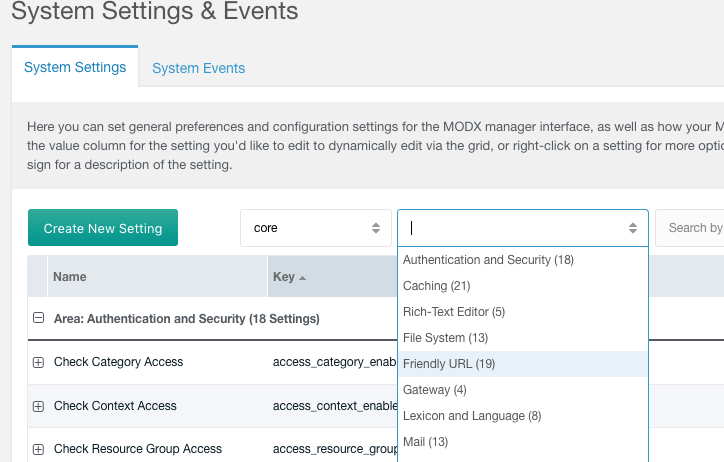Click the area filter combo box arrow
724x462 pixels.
coord(633,228)
